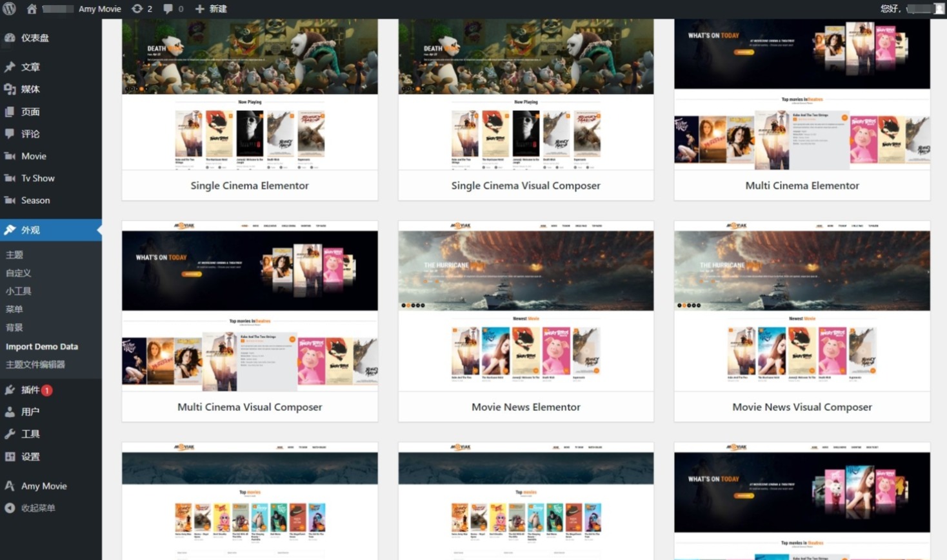Select the Movie News Visual Composer demo thumbnail

tap(802, 306)
